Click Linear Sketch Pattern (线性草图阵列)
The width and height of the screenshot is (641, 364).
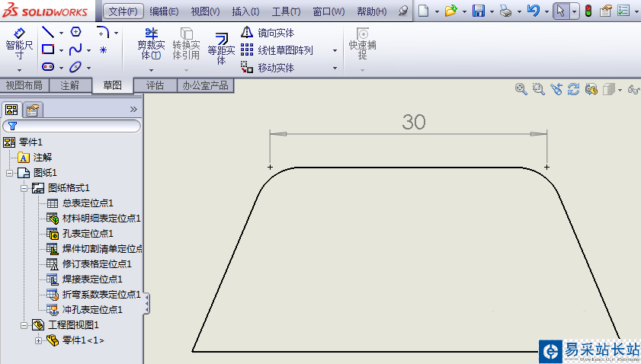[x=277, y=50]
